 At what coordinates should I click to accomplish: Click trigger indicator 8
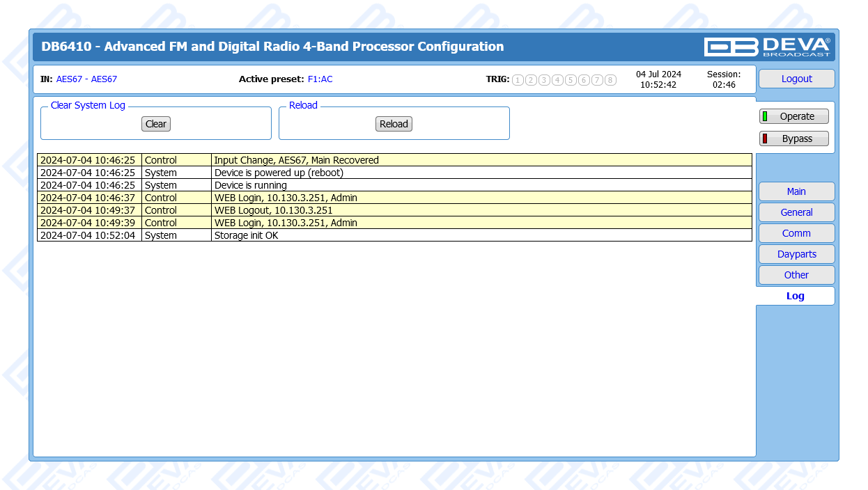point(610,80)
